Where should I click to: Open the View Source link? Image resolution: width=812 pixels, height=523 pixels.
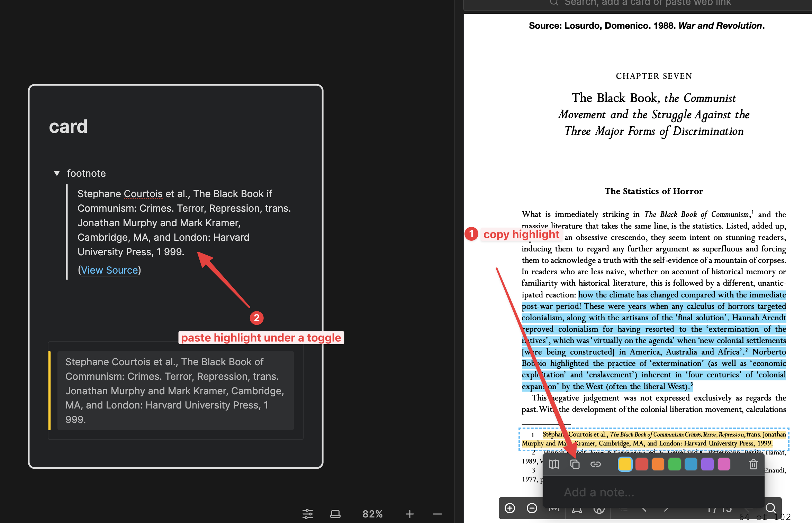tap(109, 270)
